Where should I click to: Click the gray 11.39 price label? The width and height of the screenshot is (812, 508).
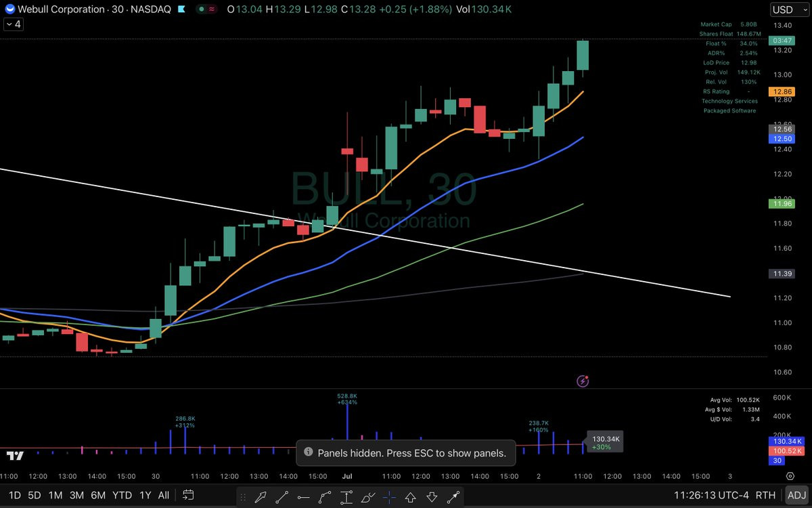780,273
